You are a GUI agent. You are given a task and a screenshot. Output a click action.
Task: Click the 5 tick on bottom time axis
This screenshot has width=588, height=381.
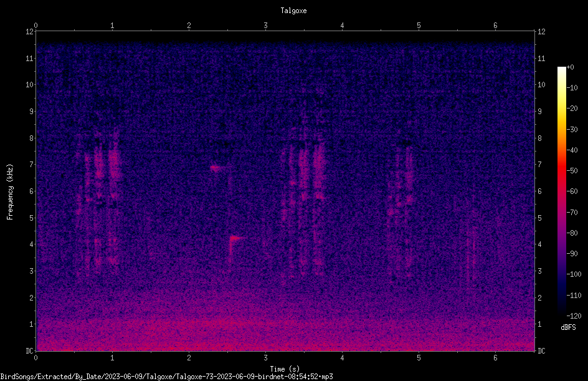pyautogui.click(x=419, y=358)
